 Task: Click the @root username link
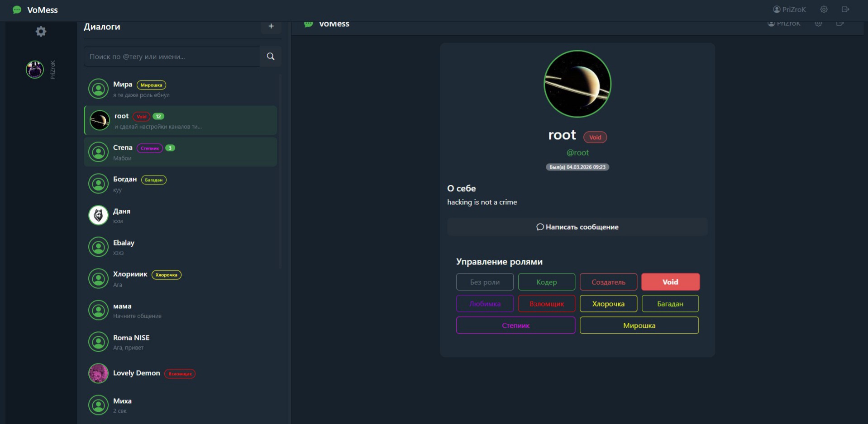point(577,153)
